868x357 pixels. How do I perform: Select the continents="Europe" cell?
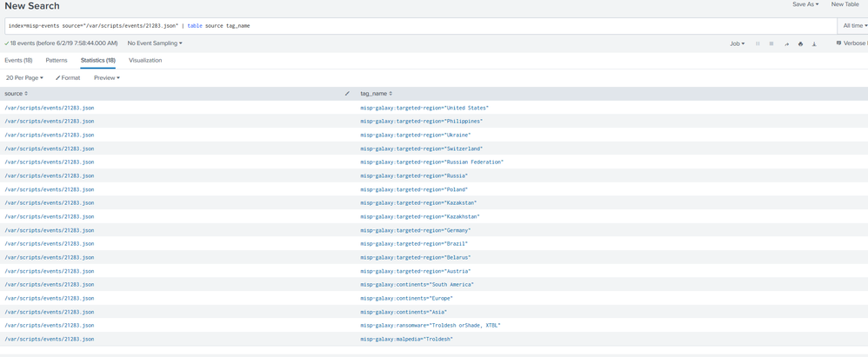point(407,299)
